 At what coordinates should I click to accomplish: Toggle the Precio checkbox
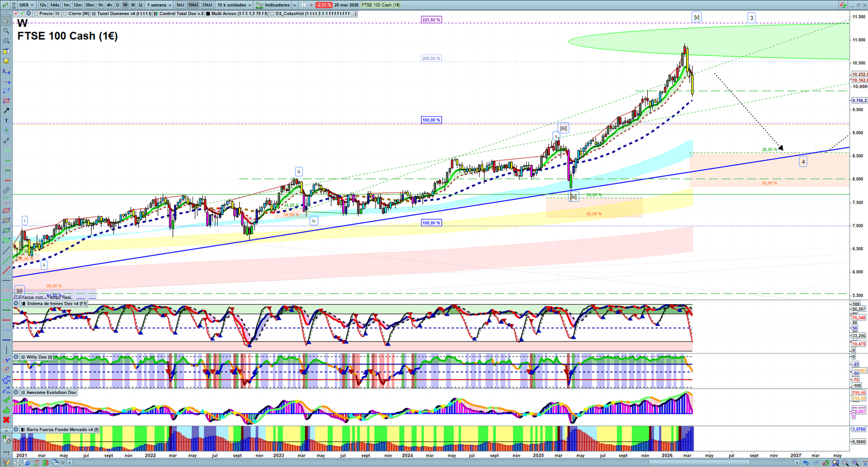coord(36,14)
